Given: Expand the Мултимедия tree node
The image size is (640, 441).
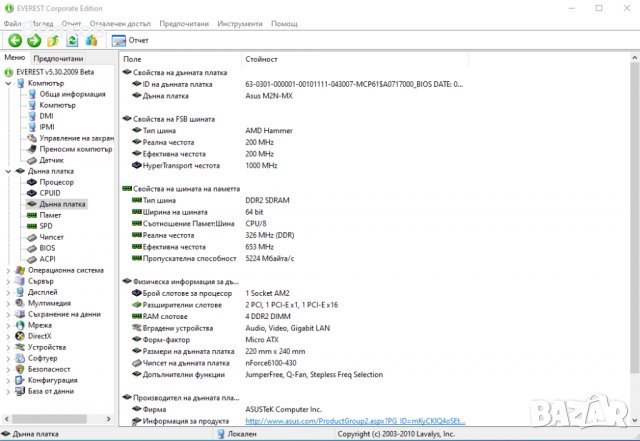Looking at the screenshot, I should pos(8,303).
